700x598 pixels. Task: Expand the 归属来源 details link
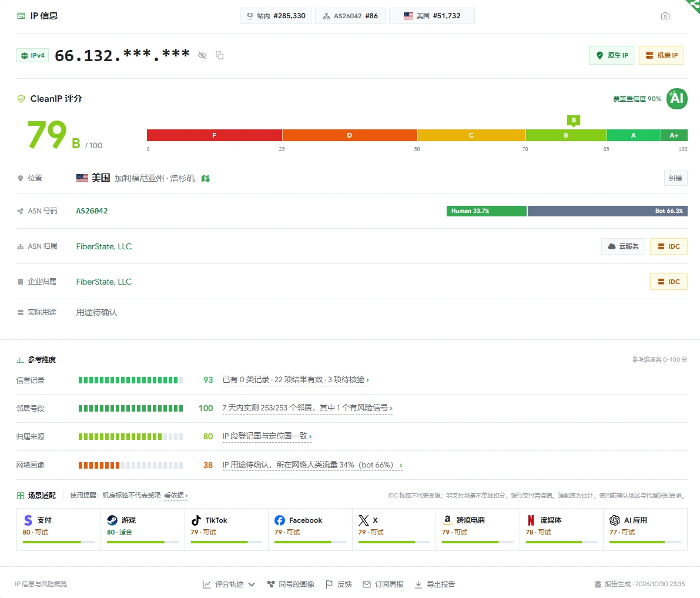pos(267,436)
